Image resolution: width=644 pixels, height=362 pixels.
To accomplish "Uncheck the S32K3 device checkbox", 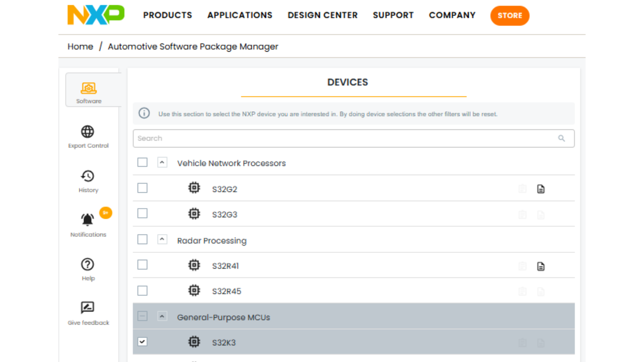I will (142, 342).
